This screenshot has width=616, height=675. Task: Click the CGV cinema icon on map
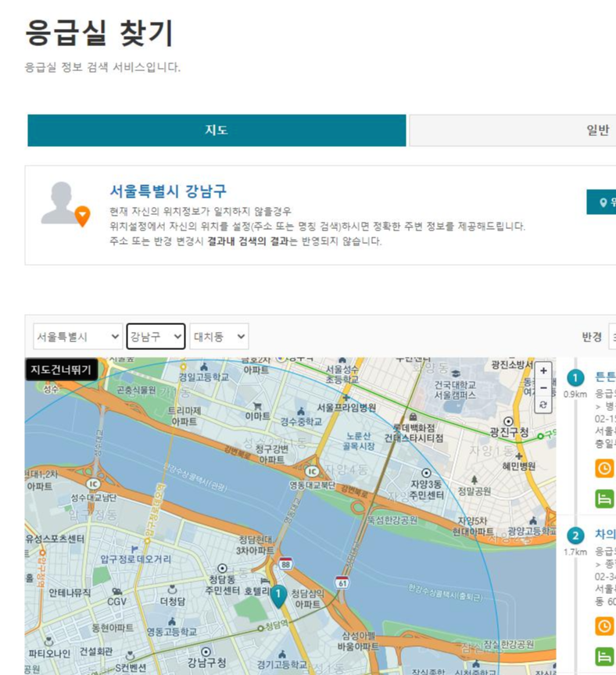tap(116, 591)
